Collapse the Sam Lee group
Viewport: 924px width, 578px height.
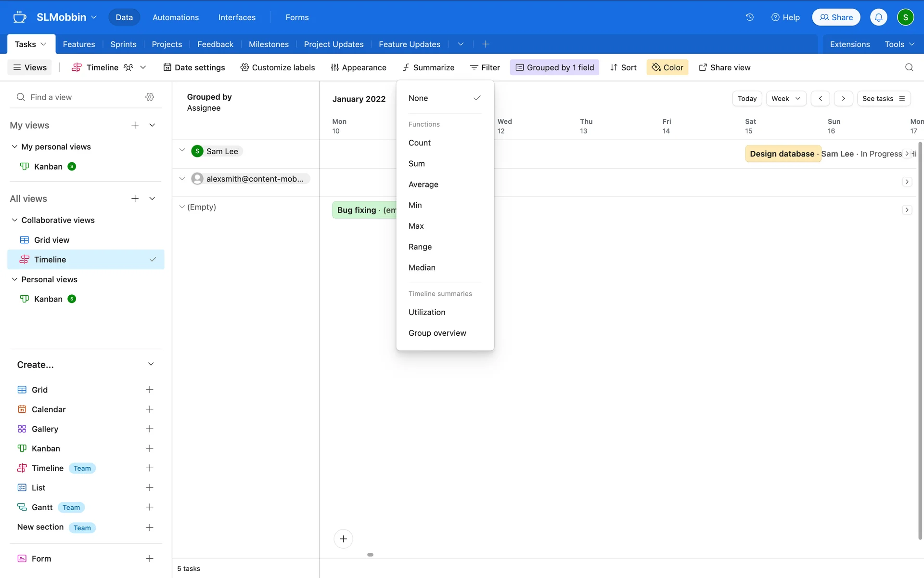pos(182,150)
